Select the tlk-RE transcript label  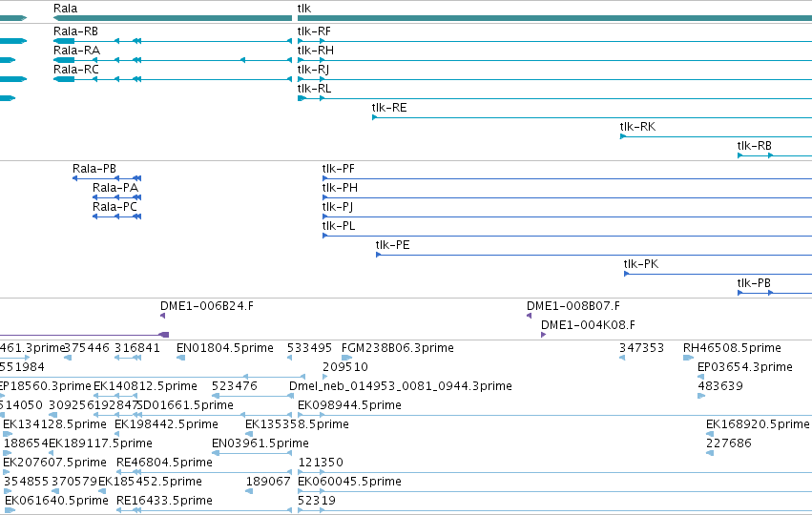tap(389, 108)
